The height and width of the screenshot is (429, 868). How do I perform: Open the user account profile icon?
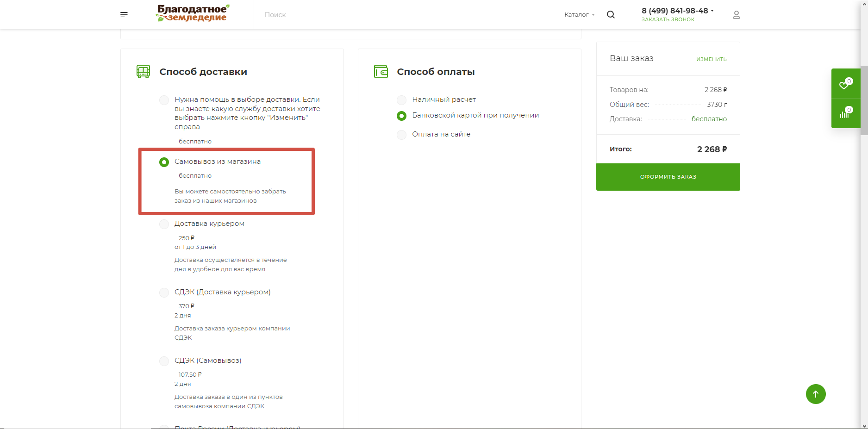click(736, 15)
